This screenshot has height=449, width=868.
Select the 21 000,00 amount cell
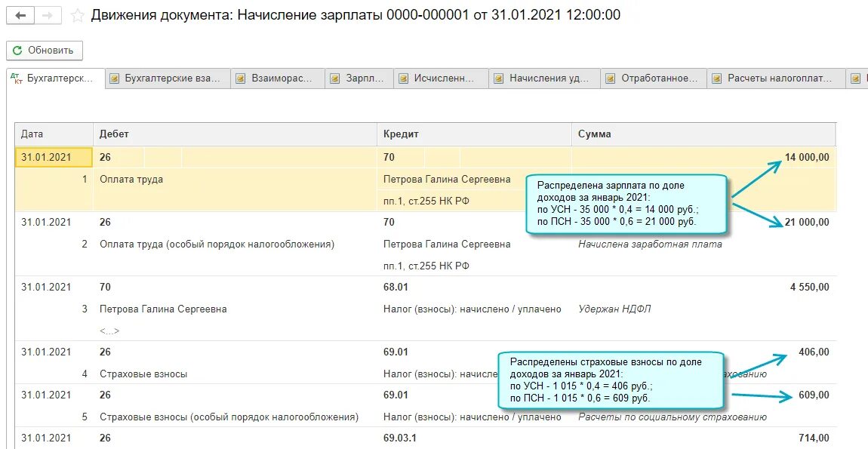click(807, 222)
